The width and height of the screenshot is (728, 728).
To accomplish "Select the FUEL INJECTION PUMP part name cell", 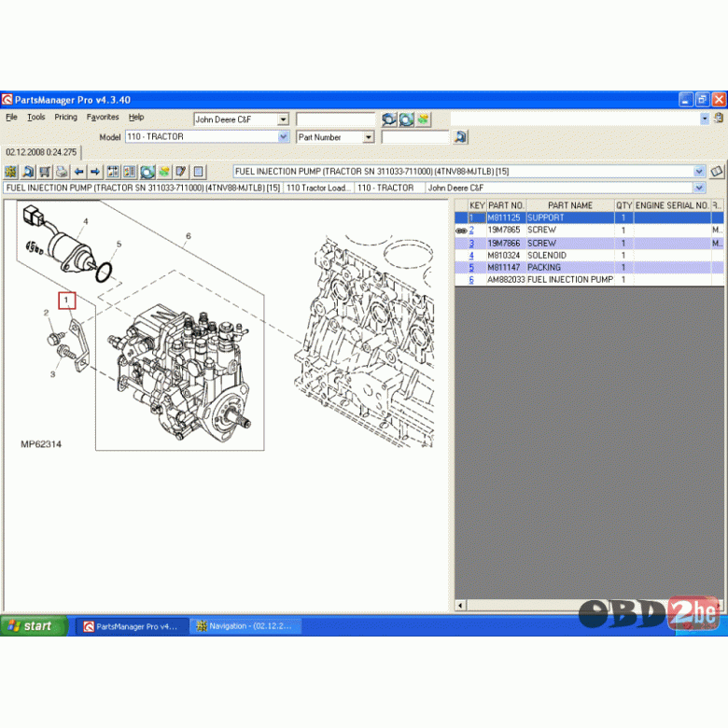I will pos(570,280).
